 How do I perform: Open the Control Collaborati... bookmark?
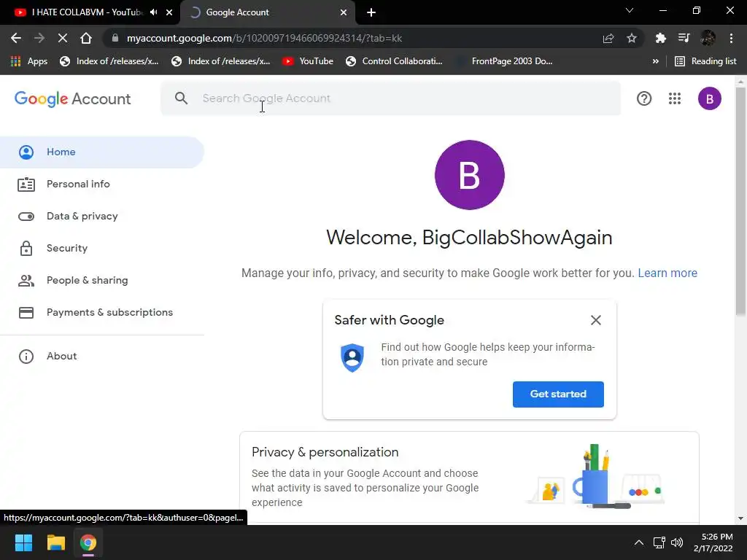394,61
